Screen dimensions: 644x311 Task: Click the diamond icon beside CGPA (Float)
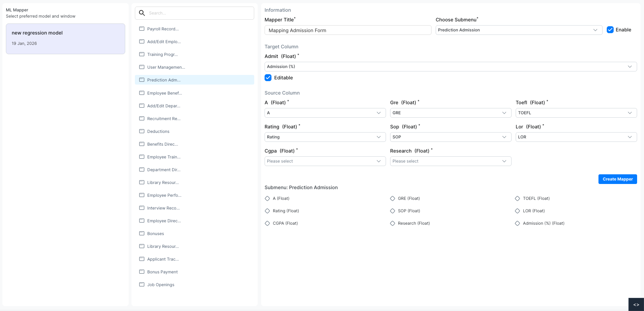click(x=268, y=223)
